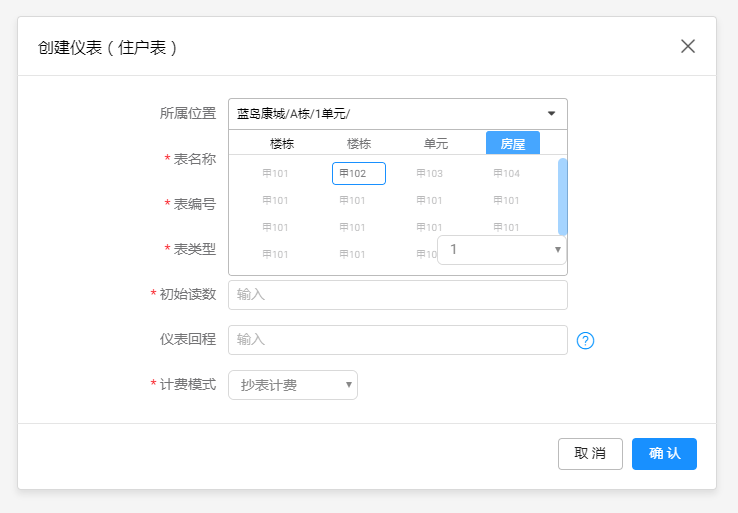Confirm with the 确认 button
The height and width of the screenshot is (513, 738).
click(x=664, y=453)
